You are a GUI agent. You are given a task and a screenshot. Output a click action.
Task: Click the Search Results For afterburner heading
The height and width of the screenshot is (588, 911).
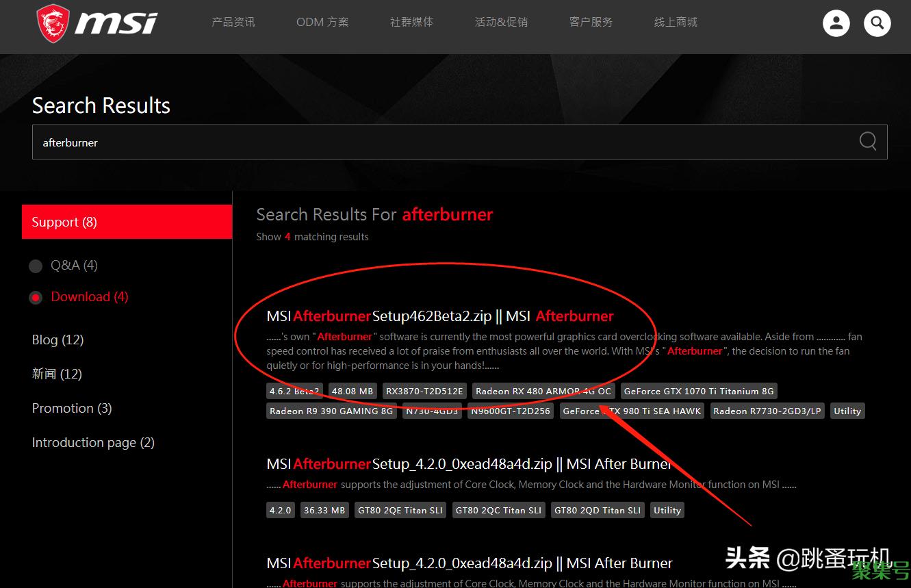[x=374, y=214]
